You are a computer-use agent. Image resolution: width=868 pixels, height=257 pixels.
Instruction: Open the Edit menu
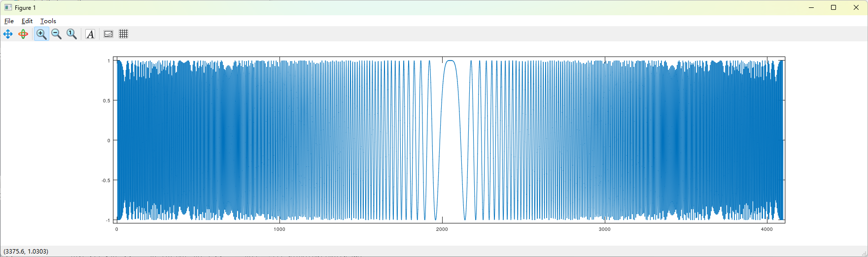pos(27,21)
